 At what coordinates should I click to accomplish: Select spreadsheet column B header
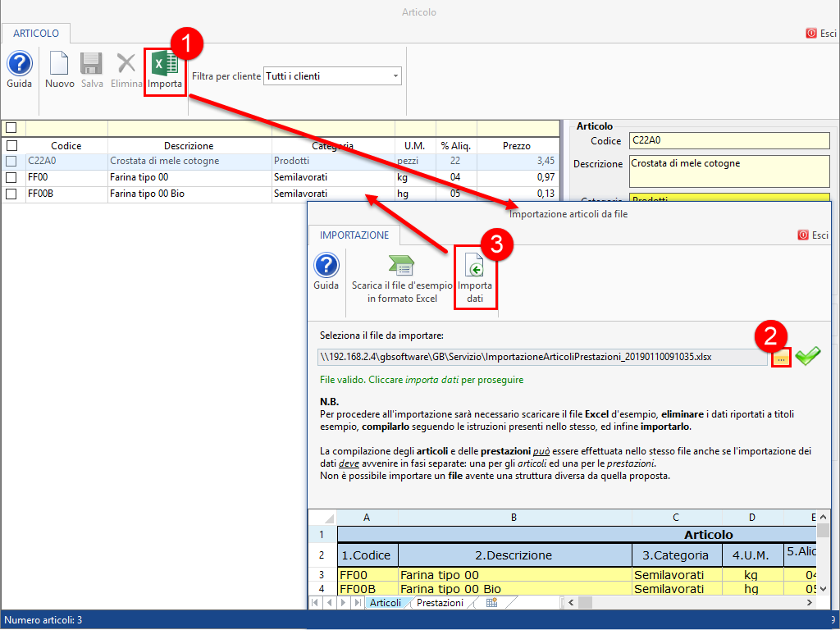[x=514, y=518]
